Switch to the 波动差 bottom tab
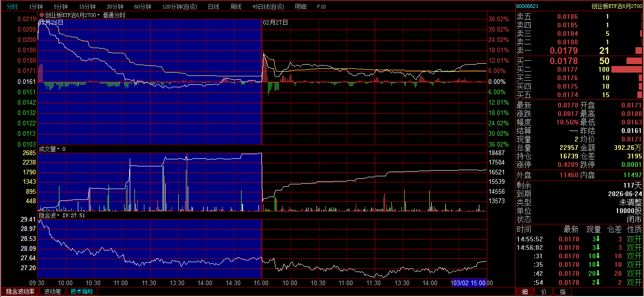The image size is (644, 297). point(53,291)
